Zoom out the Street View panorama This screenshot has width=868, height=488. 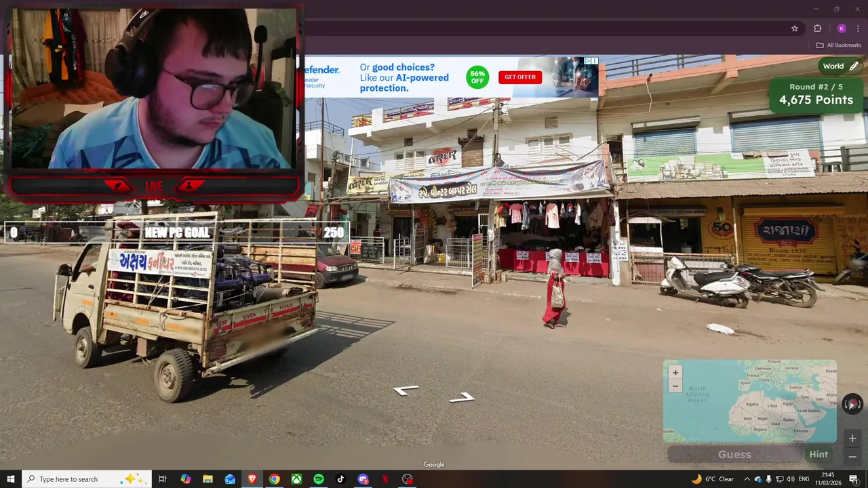pos(852,456)
